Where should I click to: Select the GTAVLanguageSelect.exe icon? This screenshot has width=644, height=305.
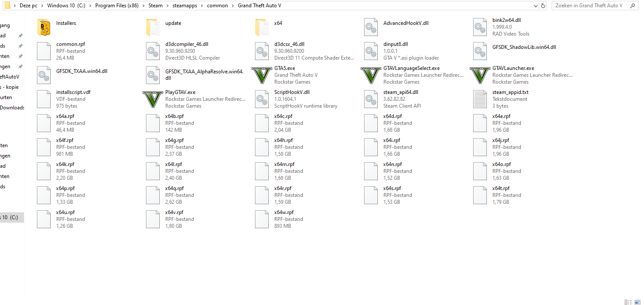(x=371, y=75)
